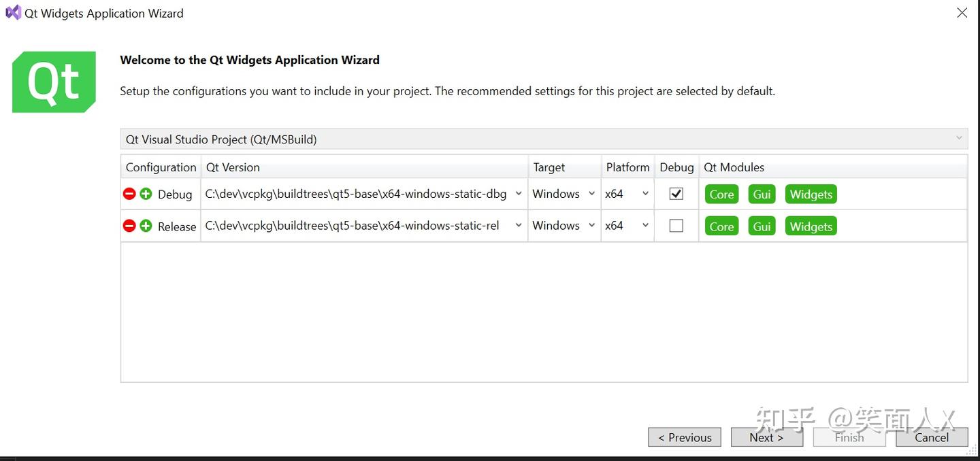
Task: Click the Gui module tag in Release row
Action: tap(762, 226)
